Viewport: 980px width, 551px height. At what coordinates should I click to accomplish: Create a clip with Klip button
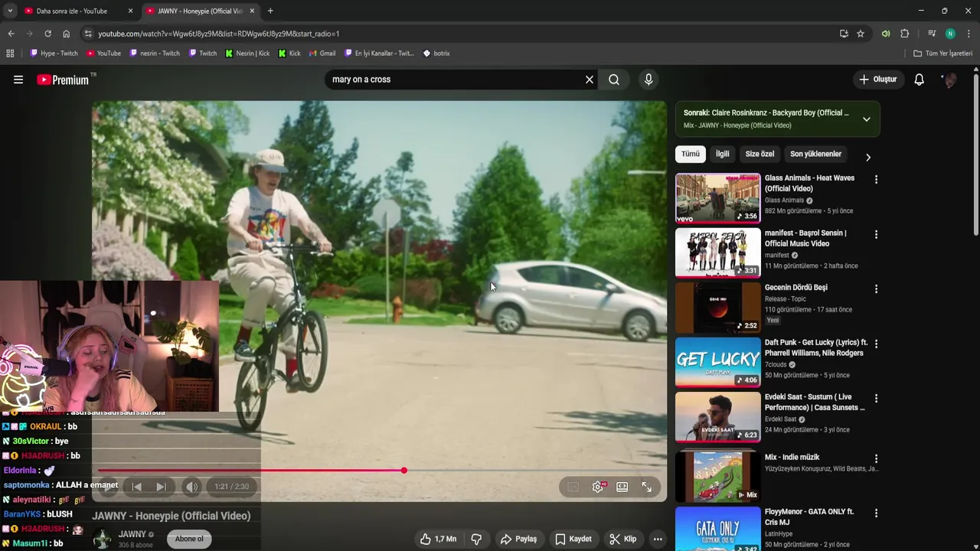(x=622, y=539)
